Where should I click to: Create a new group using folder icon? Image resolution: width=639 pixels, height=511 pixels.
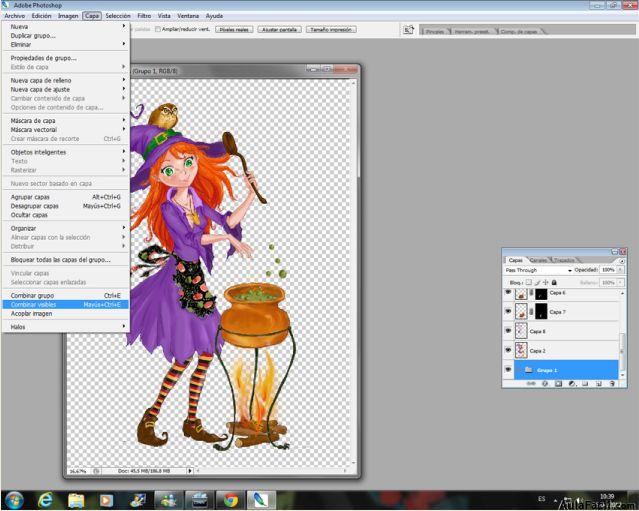pyautogui.click(x=585, y=383)
